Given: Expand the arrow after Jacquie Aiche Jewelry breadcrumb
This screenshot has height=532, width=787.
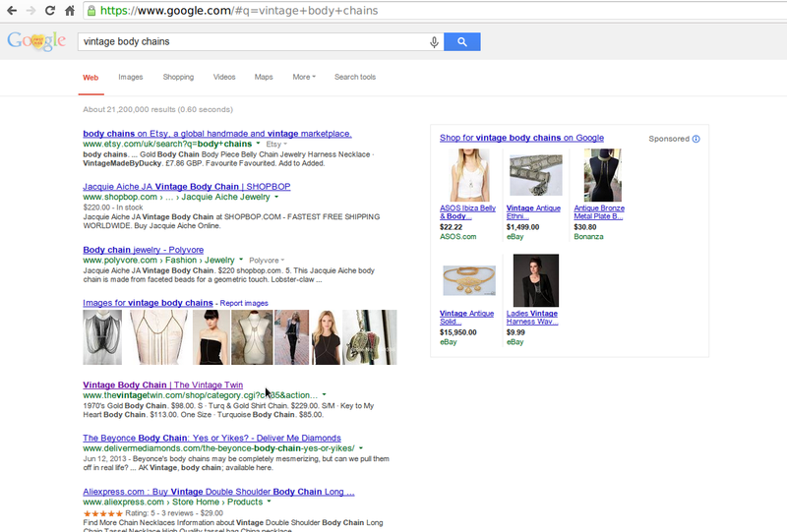Looking at the screenshot, I should coord(276,197).
